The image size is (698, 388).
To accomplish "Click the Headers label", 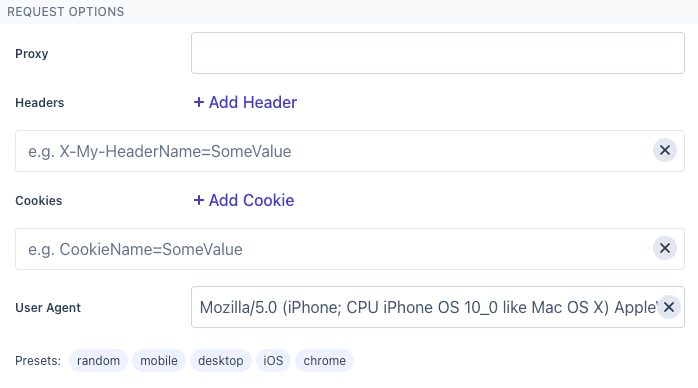I will (40, 102).
